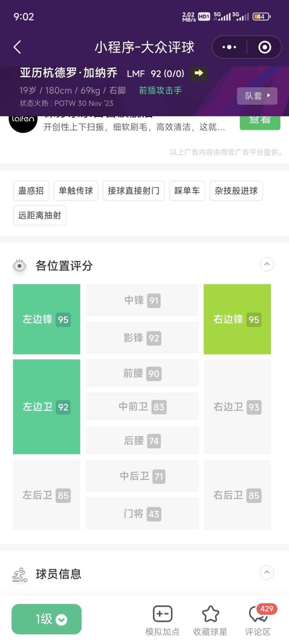The height and width of the screenshot is (644, 289).
Task: Tap the eye icon beside 各位置评分
Action: coord(20,266)
